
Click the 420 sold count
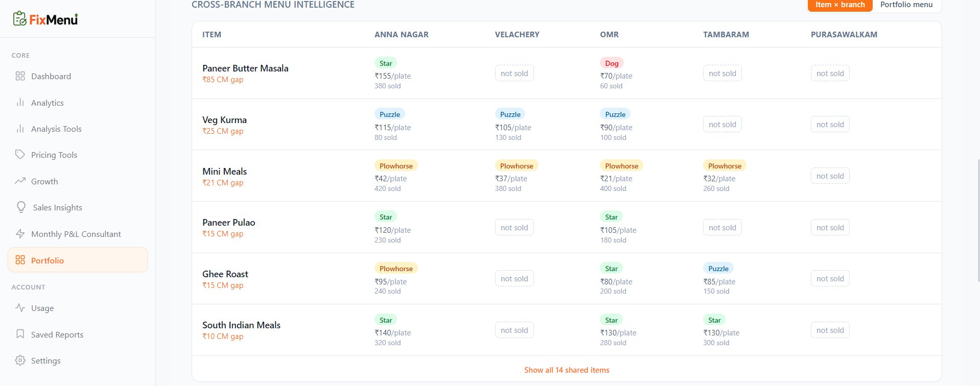(388, 188)
